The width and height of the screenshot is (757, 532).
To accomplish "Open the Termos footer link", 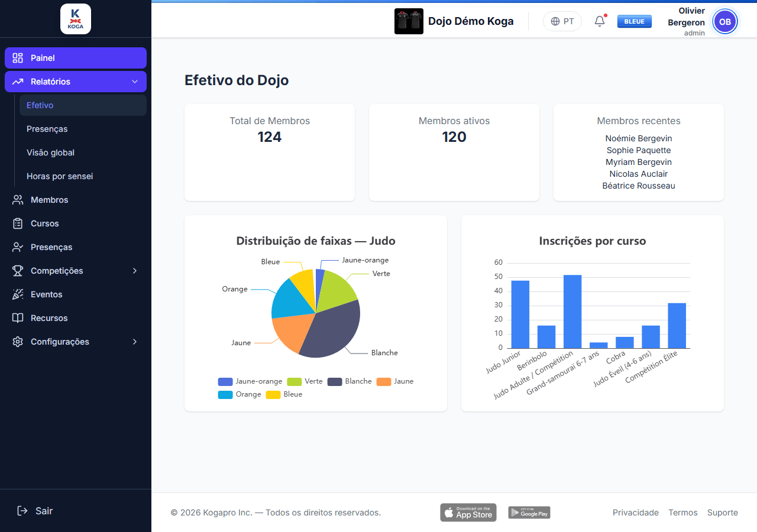I will tap(683, 512).
